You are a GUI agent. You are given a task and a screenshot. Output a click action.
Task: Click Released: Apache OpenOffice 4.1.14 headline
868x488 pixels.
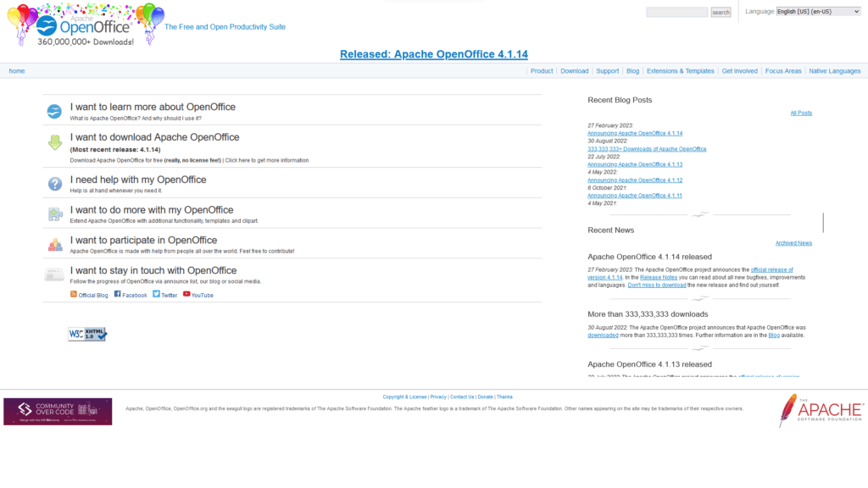pyautogui.click(x=434, y=54)
